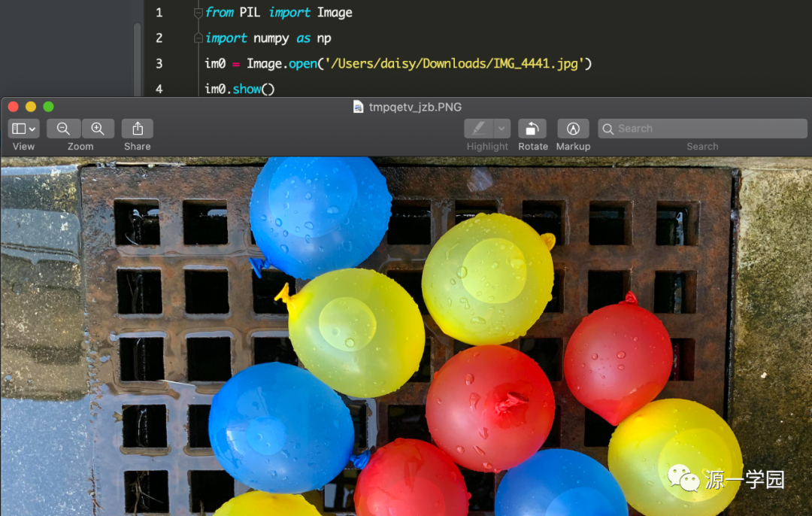This screenshot has width=812, height=516.
Task: Click the editor's vertical scrollbar left of gutter
Action: click(x=138, y=59)
